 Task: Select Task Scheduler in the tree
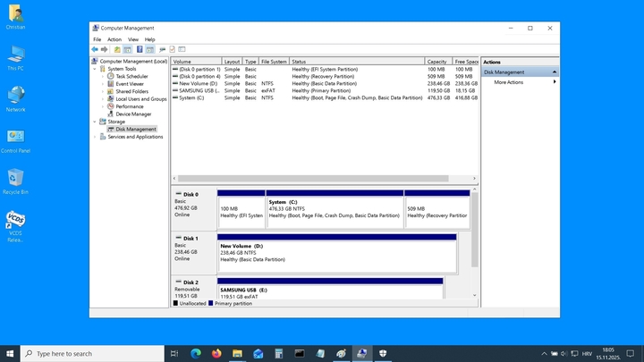pyautogui.click(x=132, y=76)
